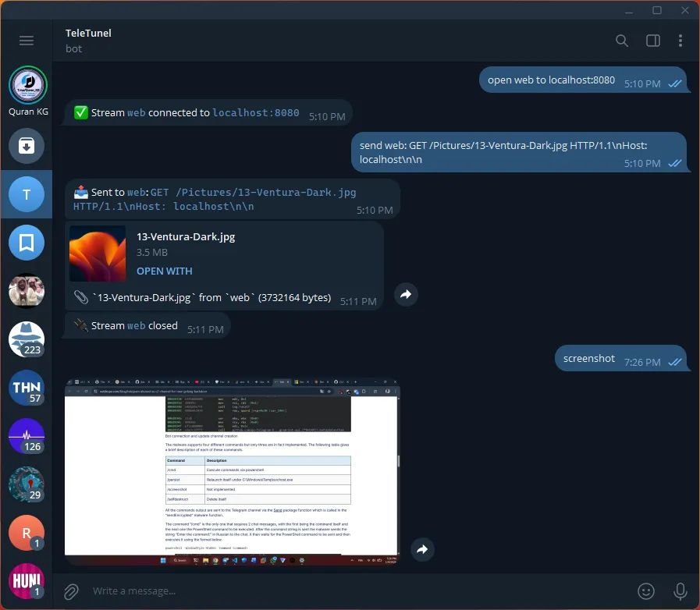700x610 pixels.
Task: Open the THN chat with 57 unread
Action: [27, 388]
